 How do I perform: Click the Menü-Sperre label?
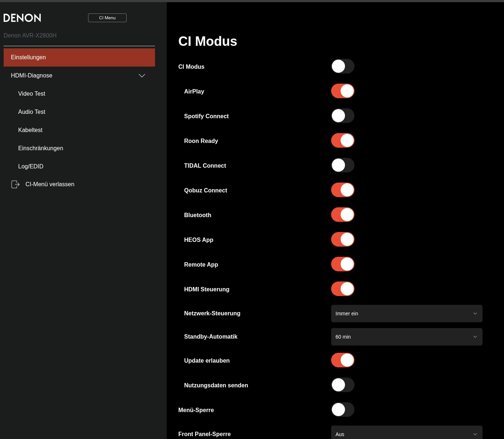[x=196, y=410]
